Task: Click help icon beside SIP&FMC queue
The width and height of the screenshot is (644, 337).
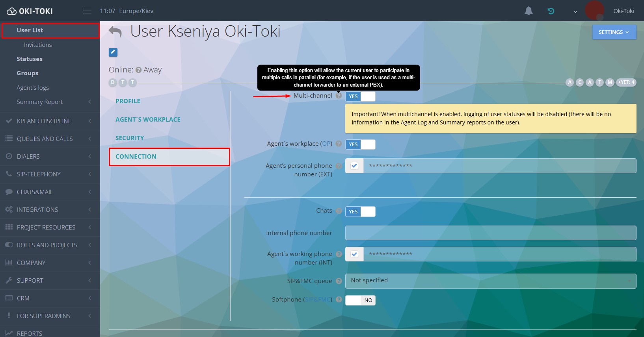Action: click(x=339, y=281)
